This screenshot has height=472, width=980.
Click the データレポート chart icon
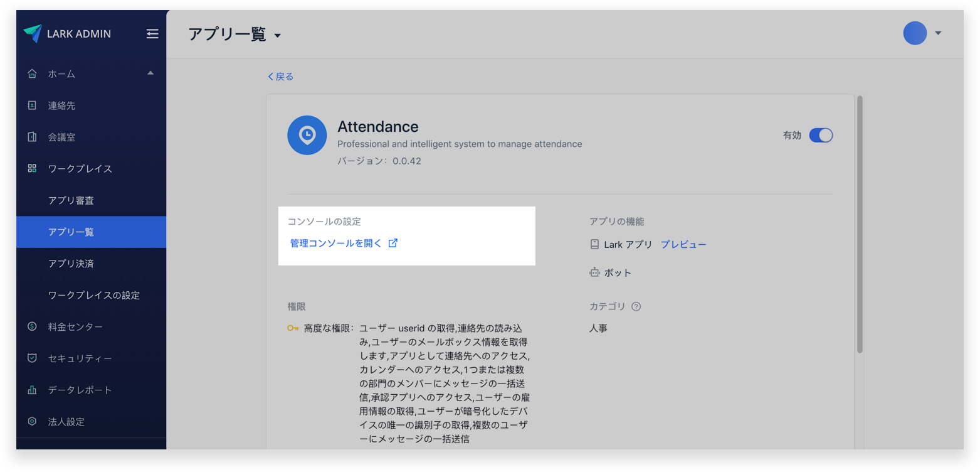tap(33, 390)
